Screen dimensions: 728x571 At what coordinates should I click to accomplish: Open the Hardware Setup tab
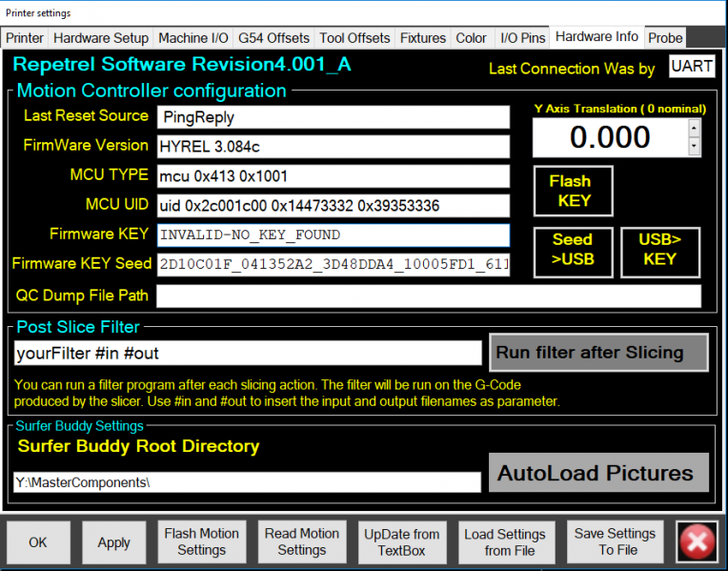click(101, 38)
